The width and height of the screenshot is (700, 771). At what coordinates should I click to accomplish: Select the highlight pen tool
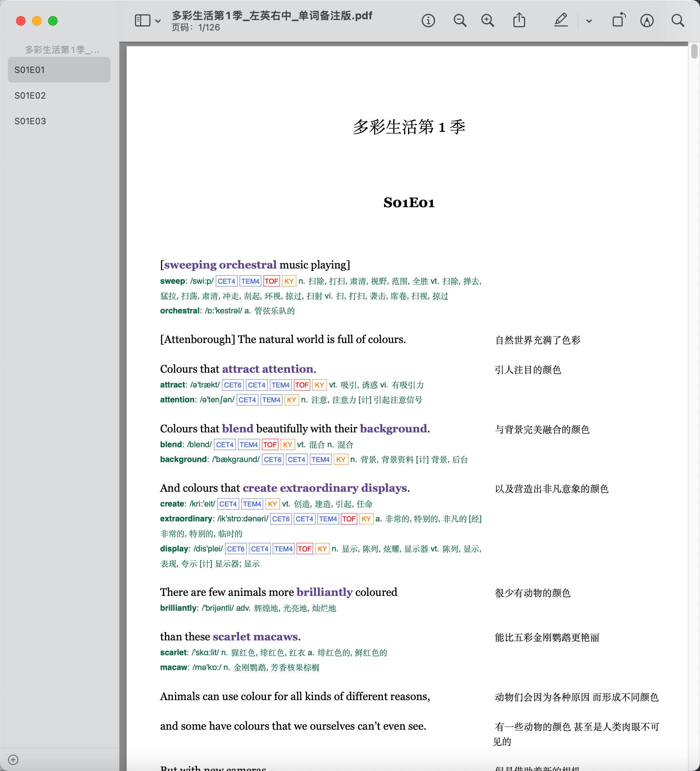point(561,20)
